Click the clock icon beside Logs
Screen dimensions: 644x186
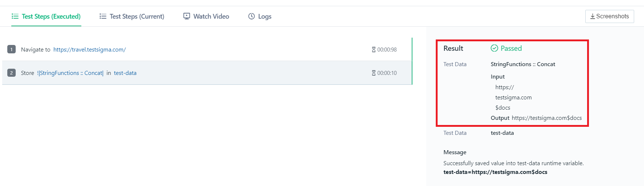[x=252, y=16]
